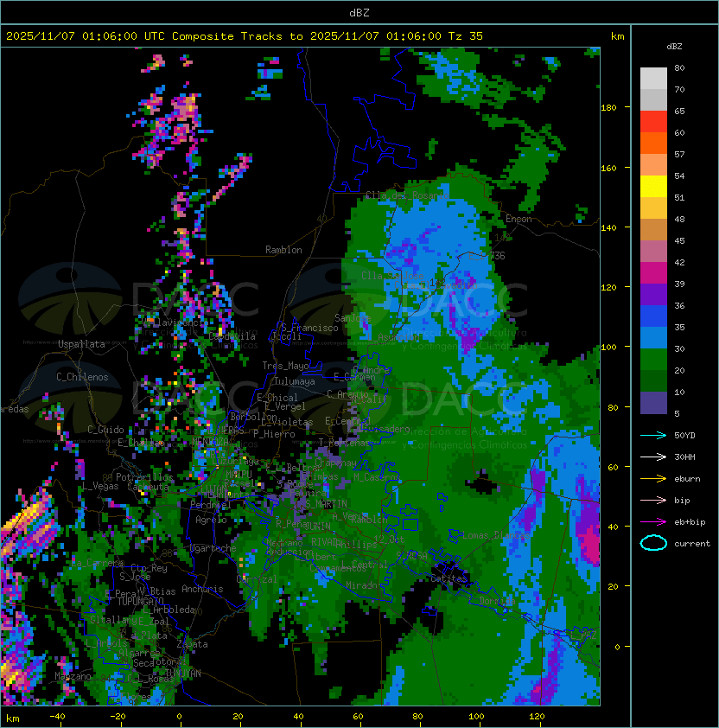This screenshot has height=728, width=719.
Task: Click the 'Manzano' map label
Action: tap(73, 676)
